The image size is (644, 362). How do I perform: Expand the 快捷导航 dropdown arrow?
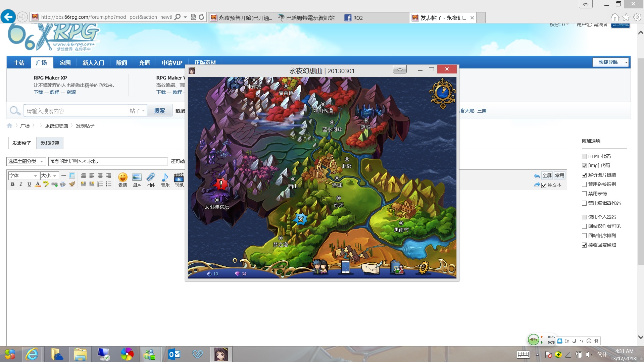[x=626, y=62]
